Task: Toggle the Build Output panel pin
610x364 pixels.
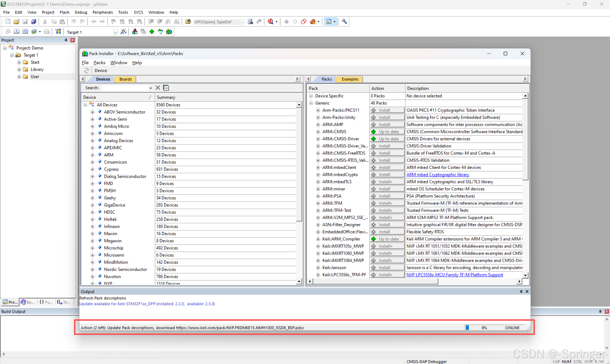Action: pos(600,311)
